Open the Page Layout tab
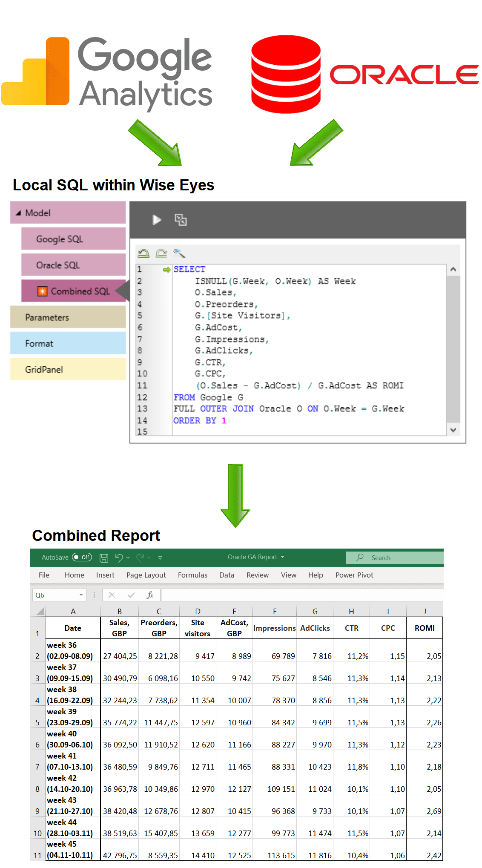The image size is (482, 868). click(x=146, y=575)
